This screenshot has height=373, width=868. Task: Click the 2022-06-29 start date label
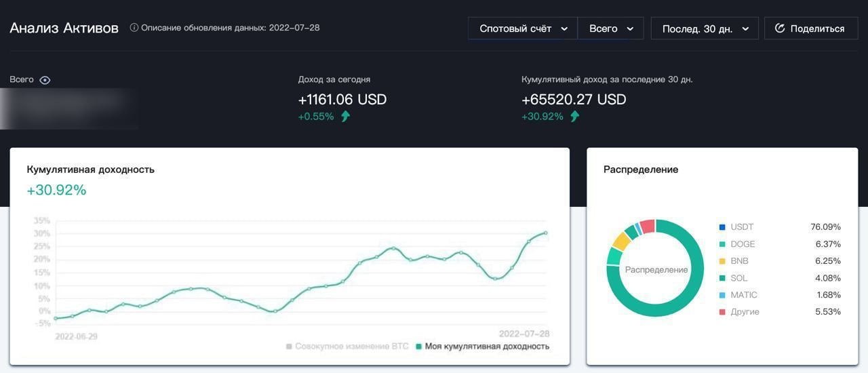tap(78, 336)
